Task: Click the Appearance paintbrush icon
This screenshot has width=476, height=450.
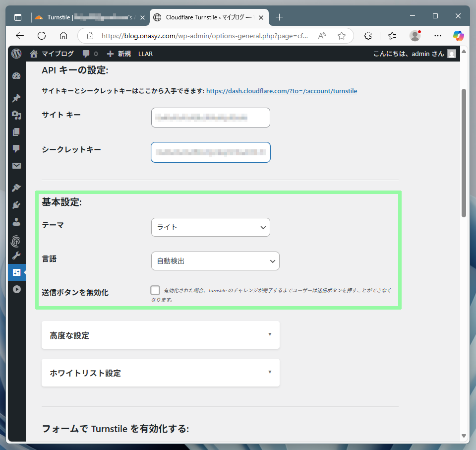Action: click(x=16, y=188)
